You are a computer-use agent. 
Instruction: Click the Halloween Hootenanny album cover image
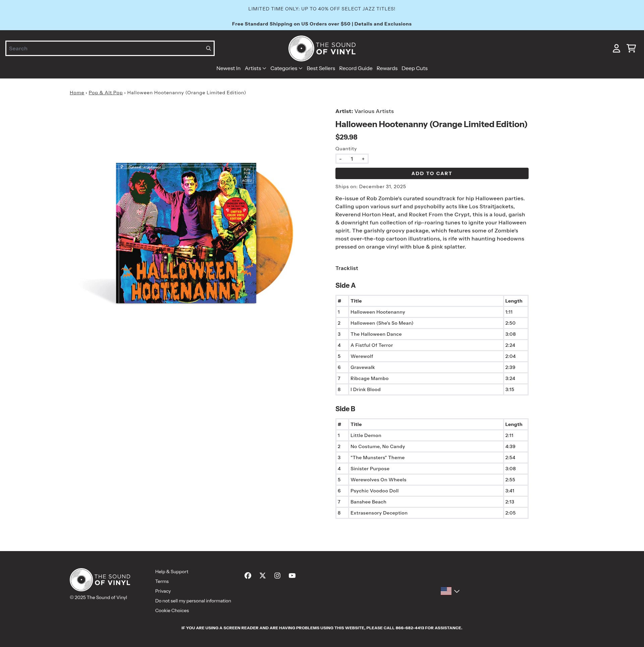click(186, 233)
